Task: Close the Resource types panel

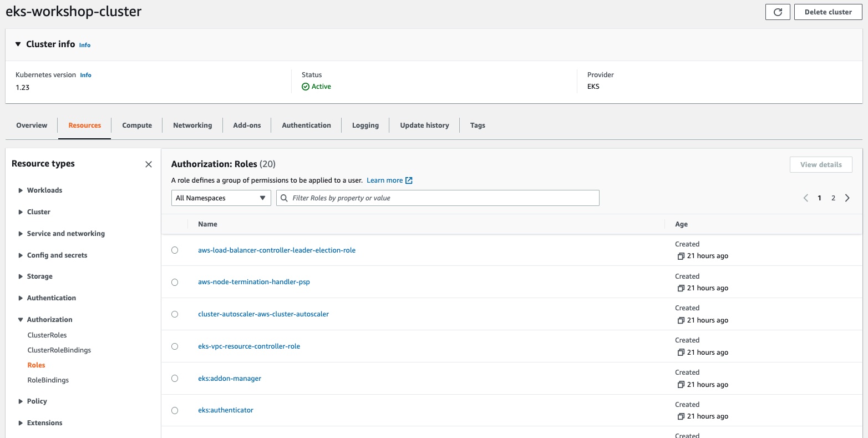Action: 148,164
